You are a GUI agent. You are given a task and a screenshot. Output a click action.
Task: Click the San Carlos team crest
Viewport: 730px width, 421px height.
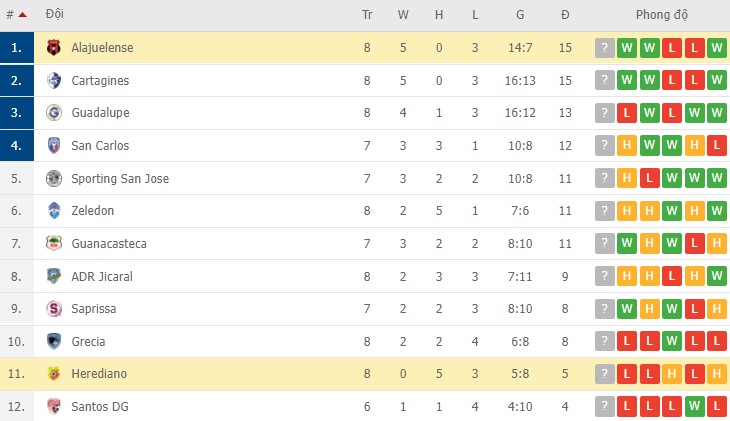click(54, 146)
